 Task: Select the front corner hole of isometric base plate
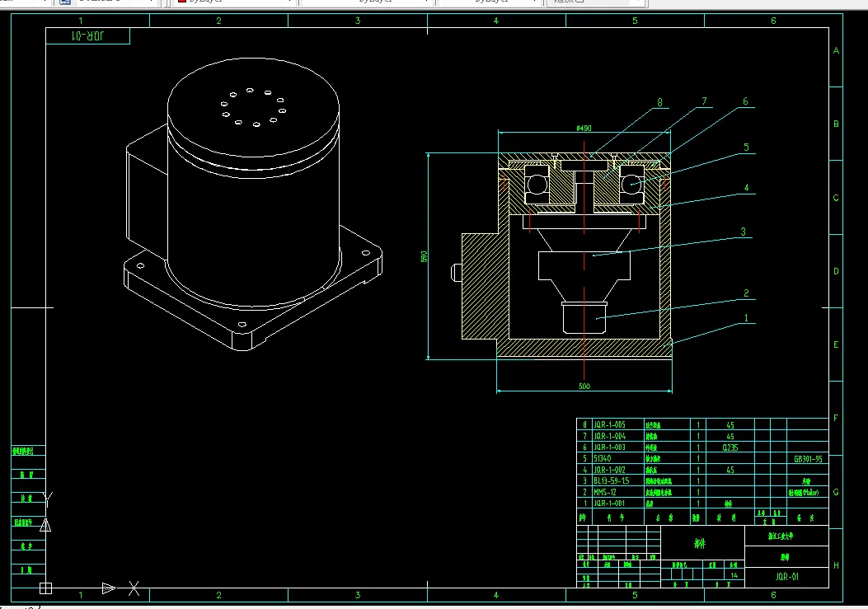[x=242, y=325]
